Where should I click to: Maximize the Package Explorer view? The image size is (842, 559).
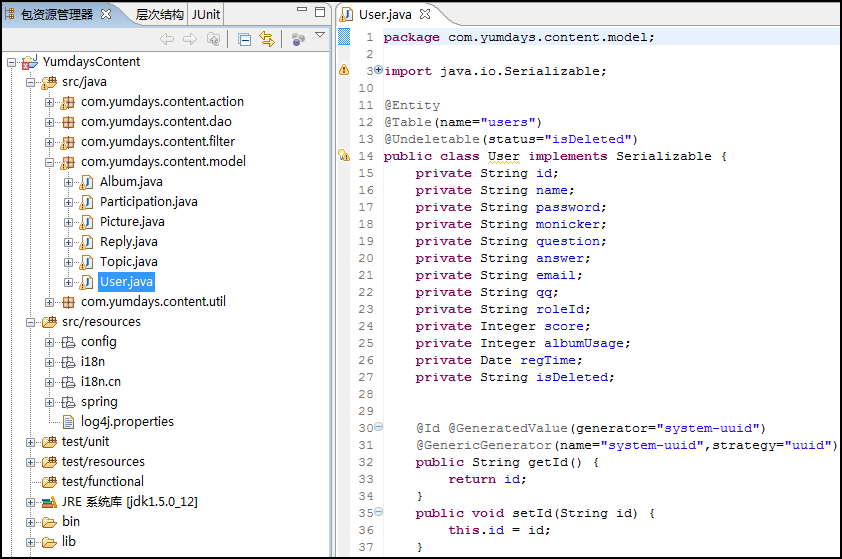pyautogui.click(x=320, y=11)
